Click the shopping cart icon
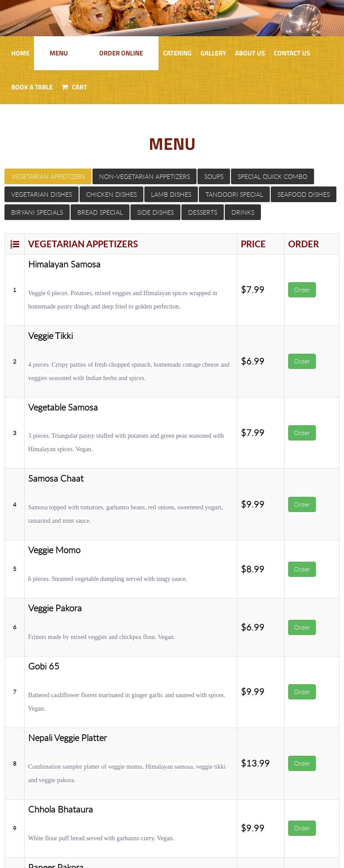Image resolution: width=344 pixels, height=868 pixels. click(65, 87)
